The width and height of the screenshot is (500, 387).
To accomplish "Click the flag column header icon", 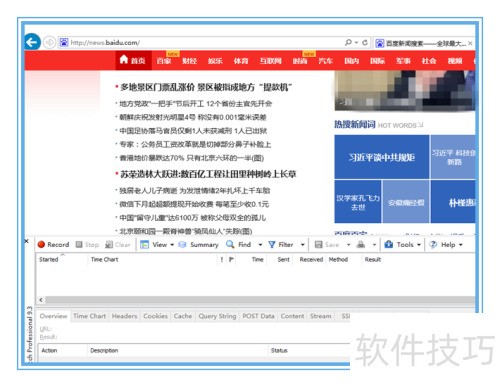I will pyautogui.click(x=231, y=259).
